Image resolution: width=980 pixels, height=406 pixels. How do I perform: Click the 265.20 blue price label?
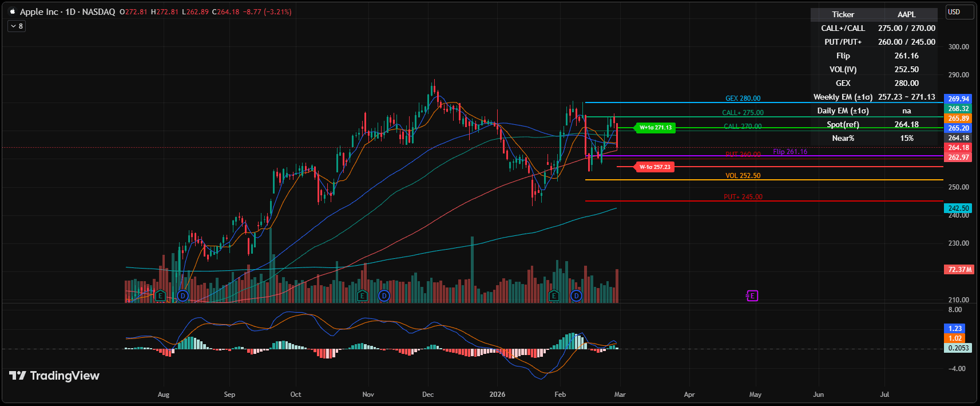coord(958,128)
